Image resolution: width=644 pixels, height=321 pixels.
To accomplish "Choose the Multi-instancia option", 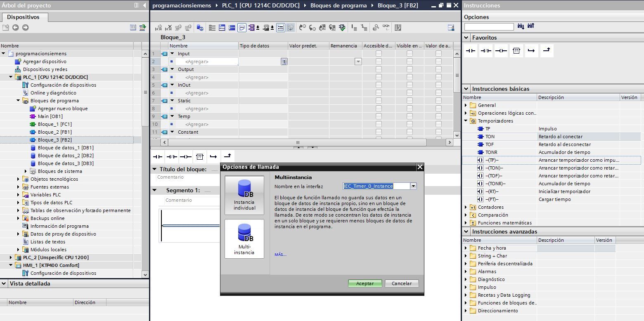I will pyautogui.click(x=244, y=239).
